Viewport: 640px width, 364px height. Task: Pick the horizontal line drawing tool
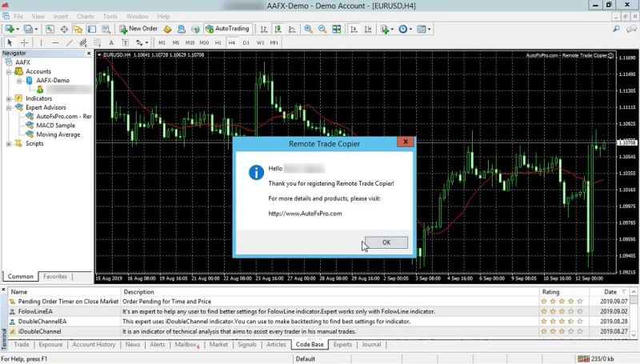pyautogui.click(x=55, y=42)
